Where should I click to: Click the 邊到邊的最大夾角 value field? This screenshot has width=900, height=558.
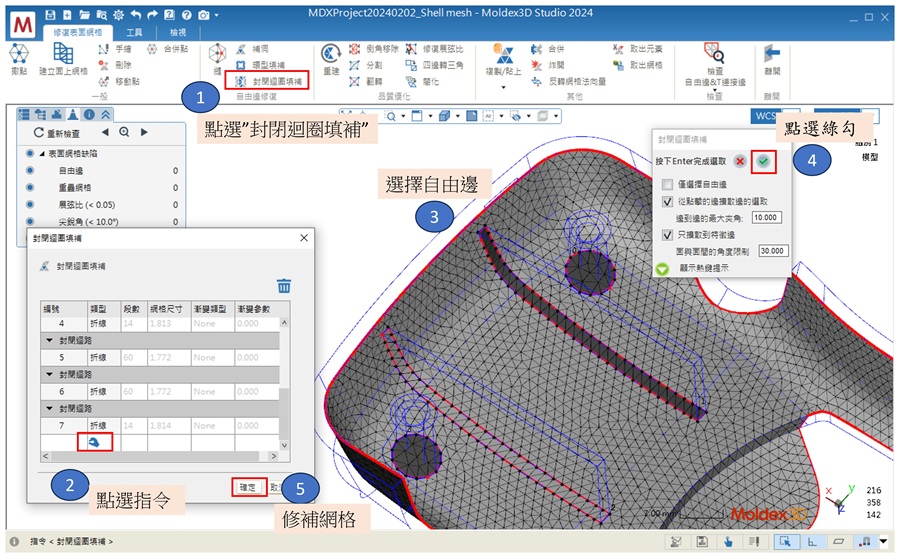click(766, 217)
